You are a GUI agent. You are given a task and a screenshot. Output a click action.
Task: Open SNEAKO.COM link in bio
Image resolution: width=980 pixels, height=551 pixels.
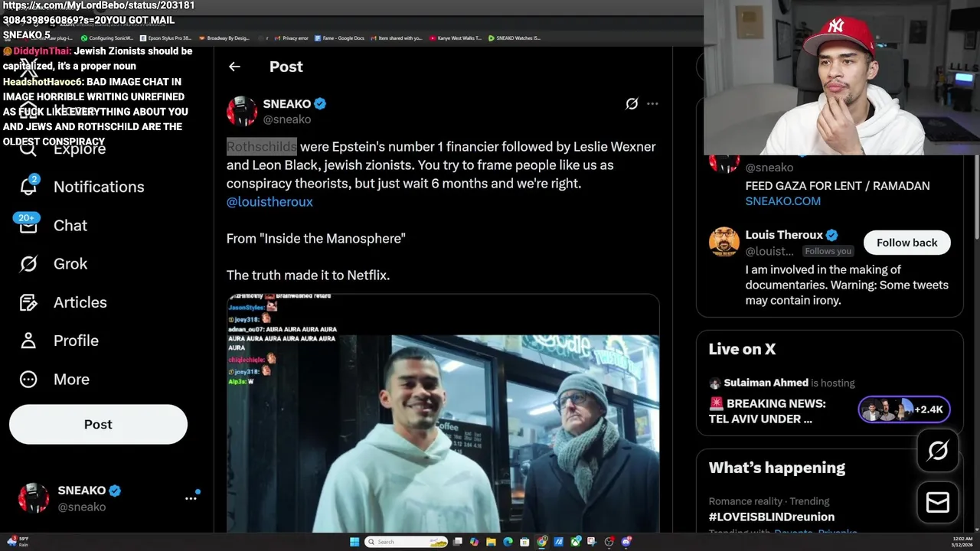click(782, 201)
